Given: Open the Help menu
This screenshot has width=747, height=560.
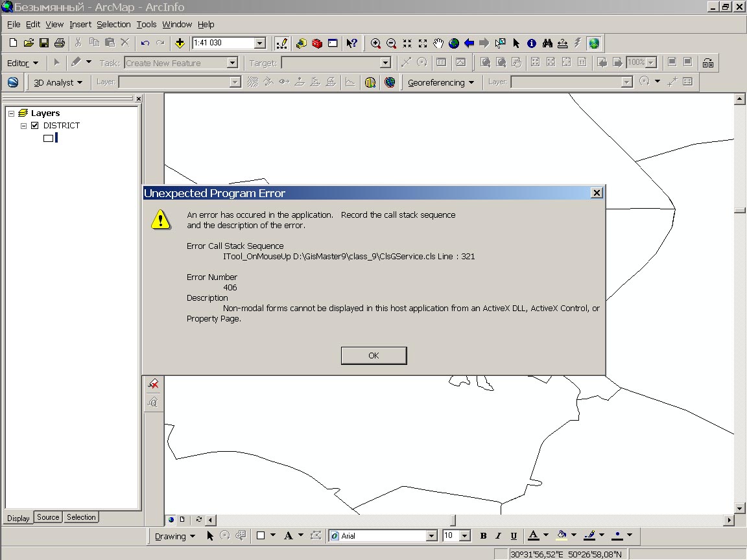Looking at the screenshot, I should (206, 24).
